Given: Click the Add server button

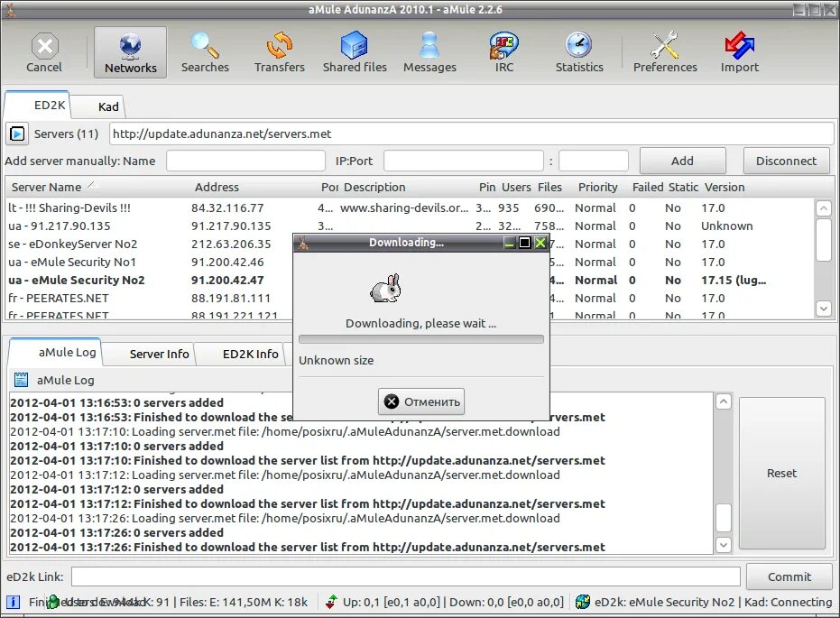Looking at the screenshot, I should coord(682,161).
